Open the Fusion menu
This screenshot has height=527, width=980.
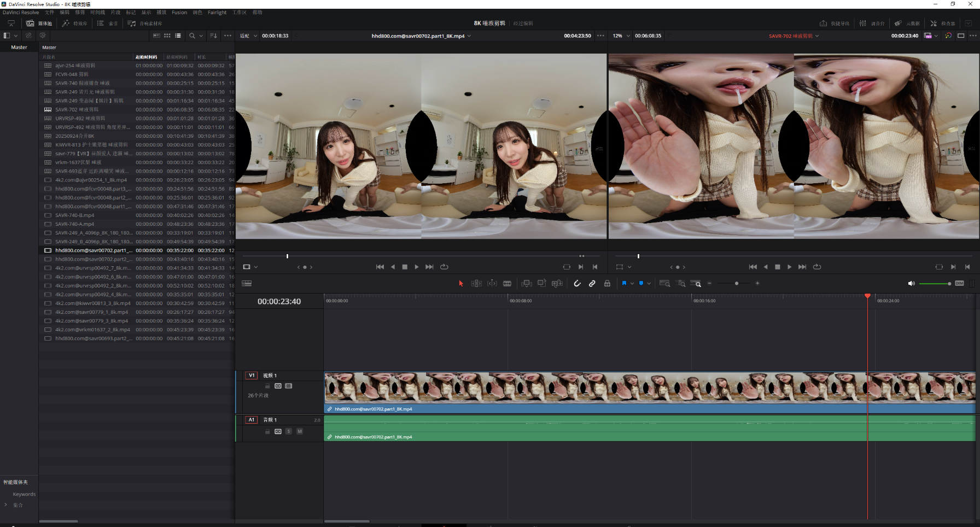(179, 13)
